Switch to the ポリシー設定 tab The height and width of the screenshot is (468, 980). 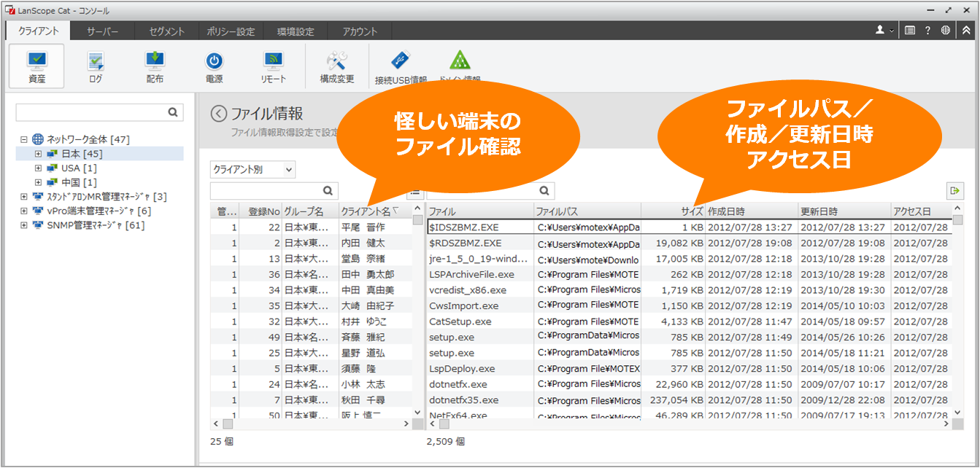(230, 31)
